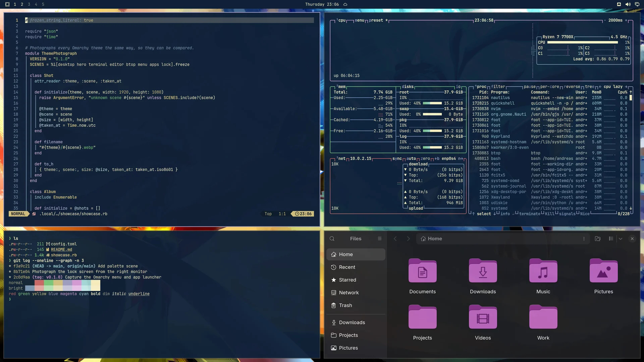Cycle btop network interface next arrow

tap(461, 159)
